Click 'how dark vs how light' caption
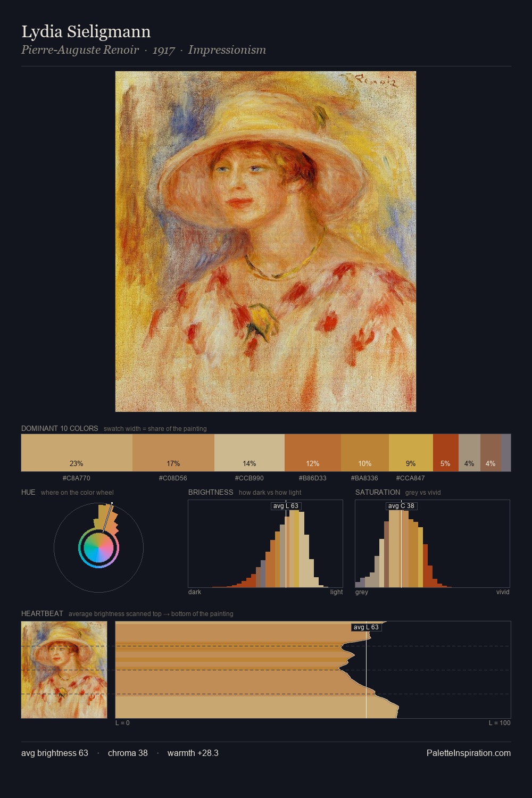Image resolution: width=532 pixels, height=798 pixels. click(270, 493)
